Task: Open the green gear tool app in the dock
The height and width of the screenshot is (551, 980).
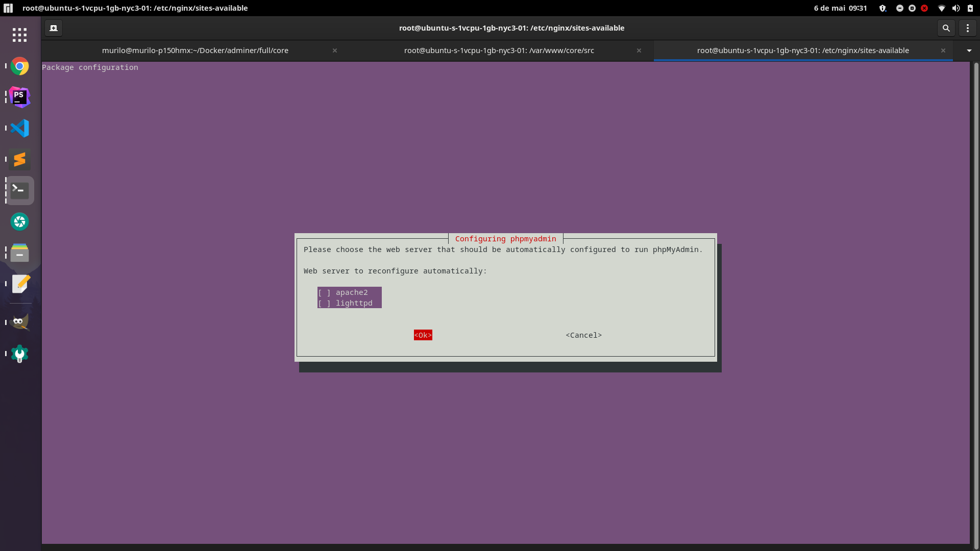Action: click(19, 354)
